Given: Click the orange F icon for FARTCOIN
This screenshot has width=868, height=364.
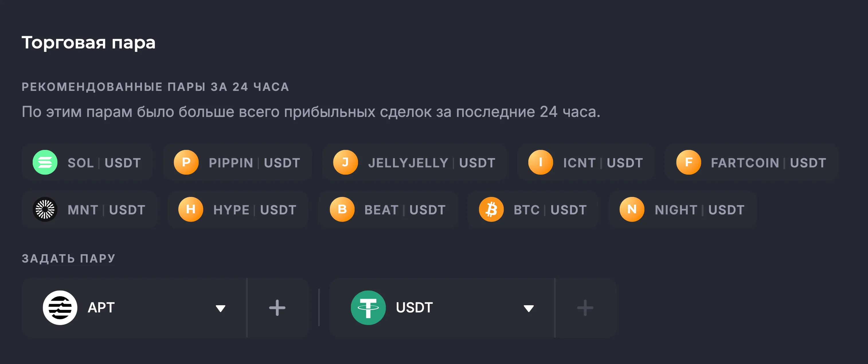Looking at the screenshot, I should (688, 163).
